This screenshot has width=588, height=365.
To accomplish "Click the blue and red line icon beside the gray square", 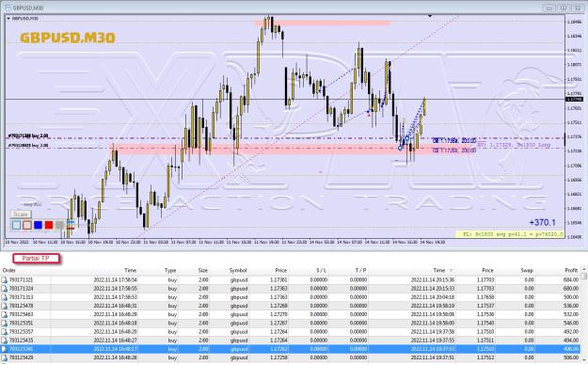I will tap(71, 225).
